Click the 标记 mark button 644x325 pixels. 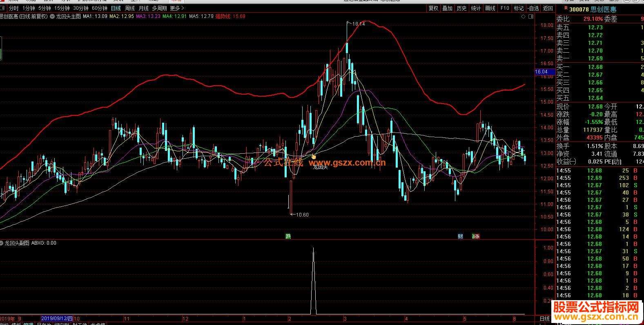519,8
